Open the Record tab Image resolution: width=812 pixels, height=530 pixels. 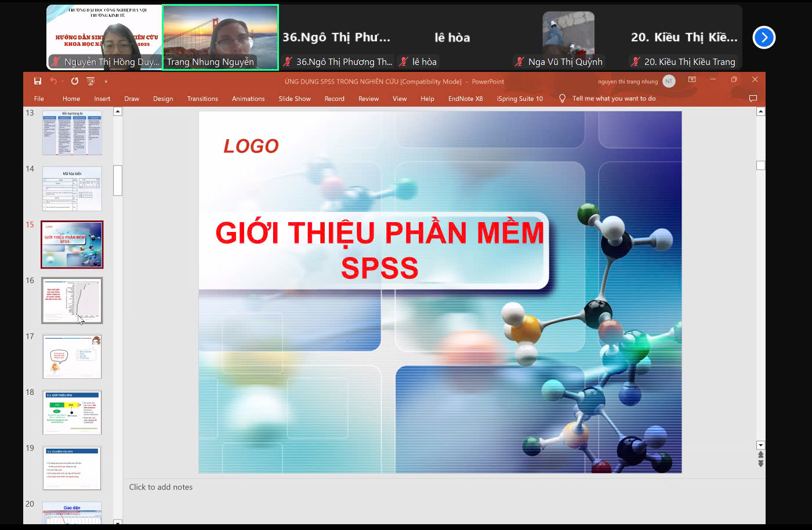[335, 99]
